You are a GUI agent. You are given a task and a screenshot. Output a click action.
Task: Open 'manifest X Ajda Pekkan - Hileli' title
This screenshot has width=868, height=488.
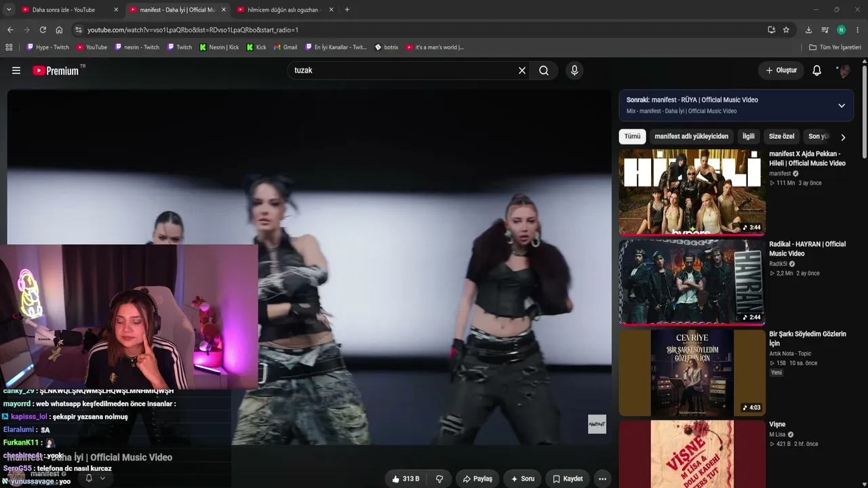coord(807,159)
